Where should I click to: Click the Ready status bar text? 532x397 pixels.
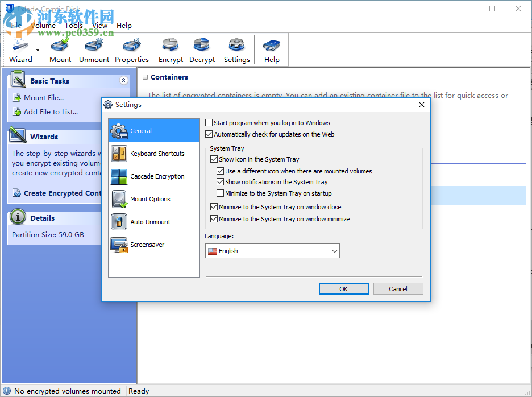(x=139, y=391)
